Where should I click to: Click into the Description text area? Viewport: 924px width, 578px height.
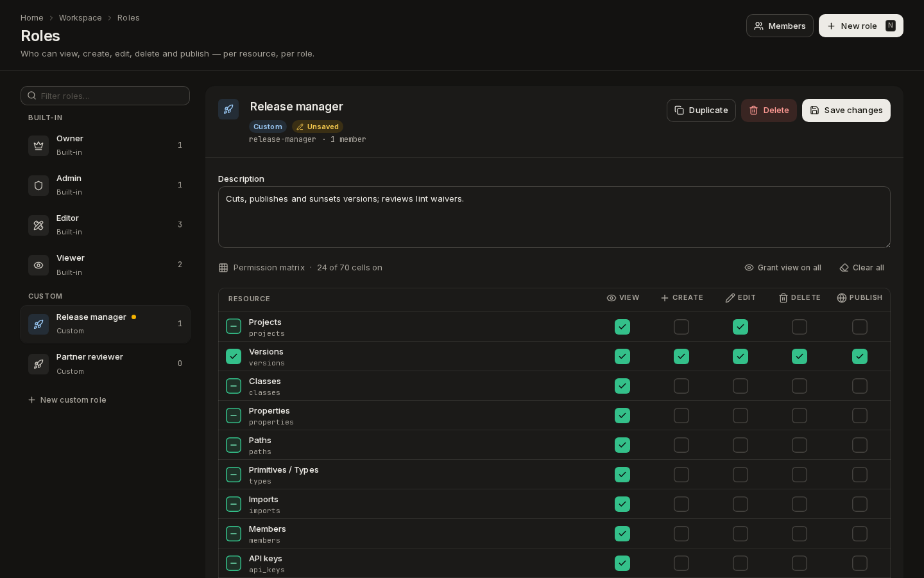pos(554,217)
